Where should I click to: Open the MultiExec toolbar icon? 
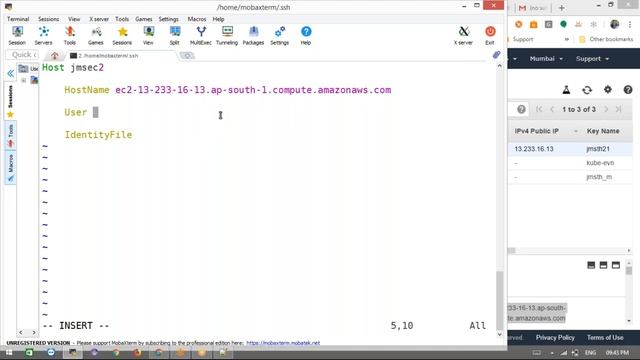pyautogui.click(x=201, y=35)
